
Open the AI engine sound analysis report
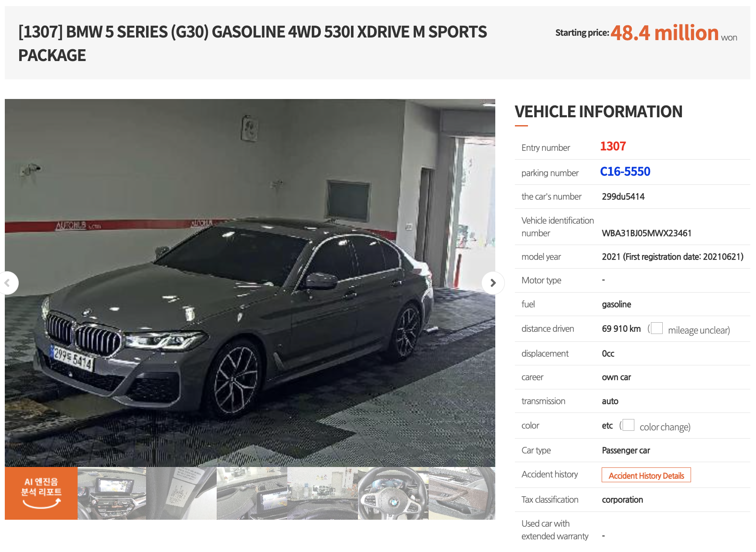[41, 493]
